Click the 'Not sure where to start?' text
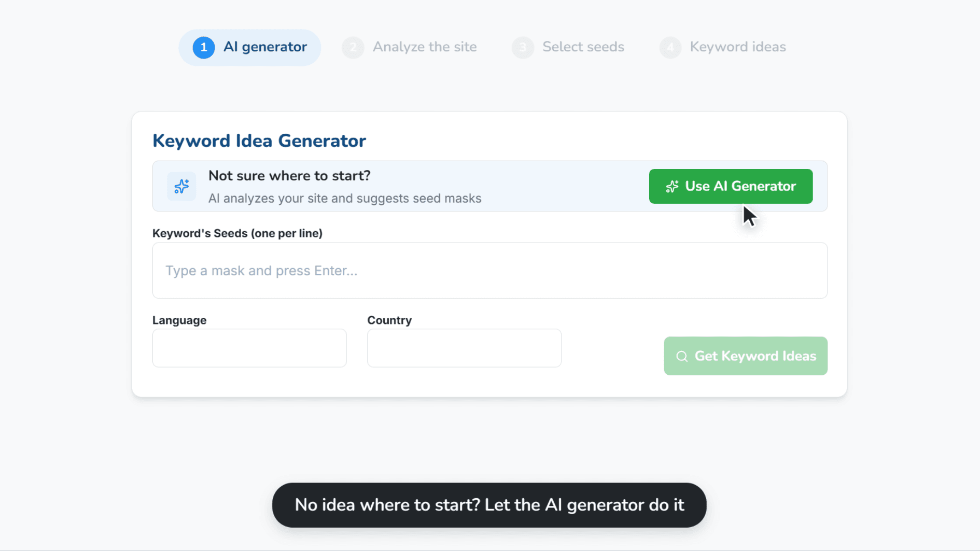This screenshot has height=551, width=980. [x=289, y=176]
